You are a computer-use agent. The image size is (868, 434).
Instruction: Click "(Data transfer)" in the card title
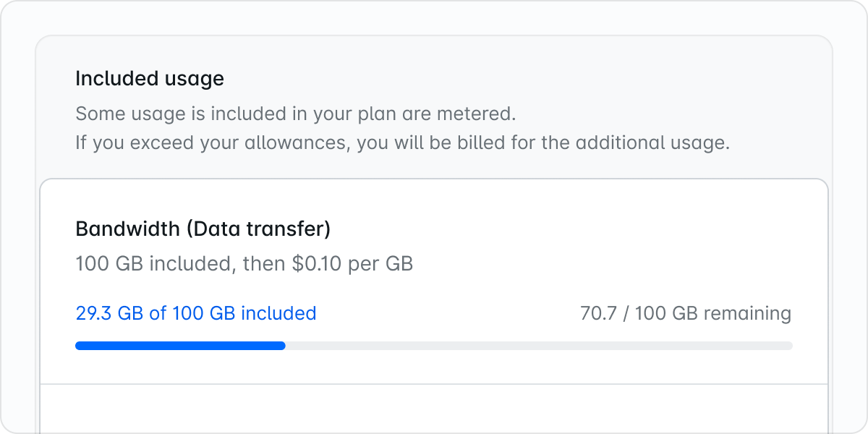tap(258, 229)
